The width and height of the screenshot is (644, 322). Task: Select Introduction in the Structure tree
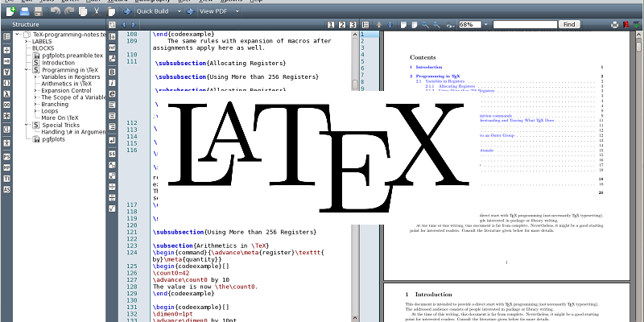58,63
